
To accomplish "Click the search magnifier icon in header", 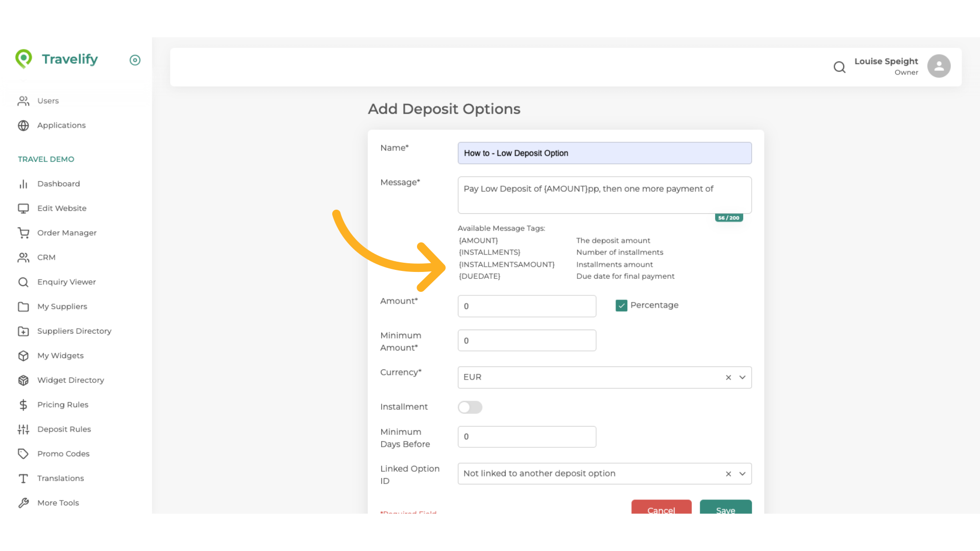I will coord(839,67).
